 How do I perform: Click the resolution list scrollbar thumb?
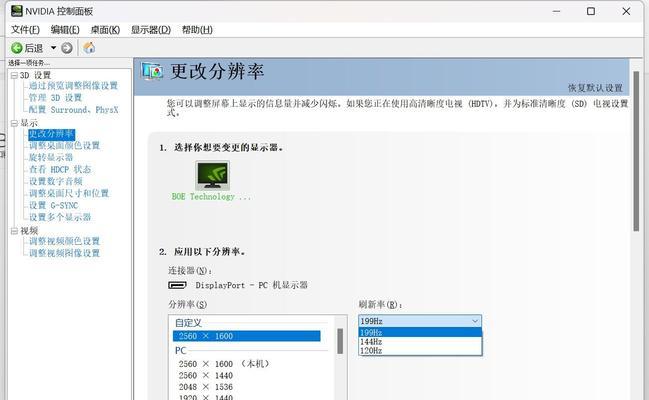point(340,341)
